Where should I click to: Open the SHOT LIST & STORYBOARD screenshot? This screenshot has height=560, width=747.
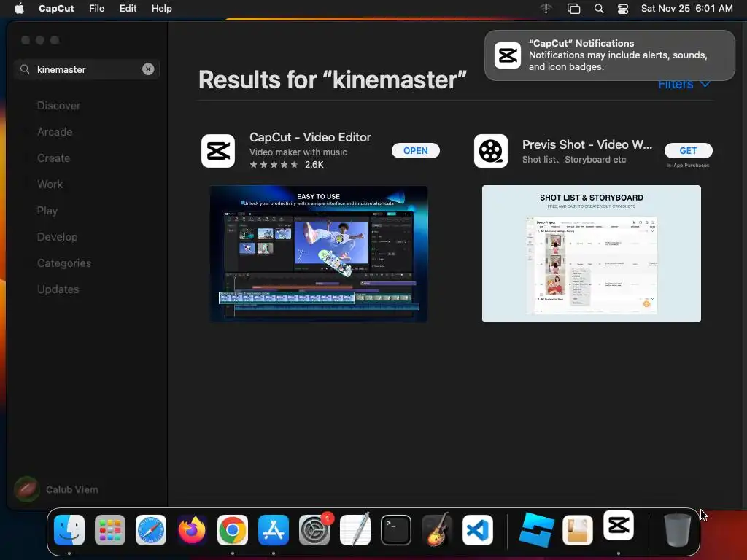pyautogui.click(x=591, y=254)
